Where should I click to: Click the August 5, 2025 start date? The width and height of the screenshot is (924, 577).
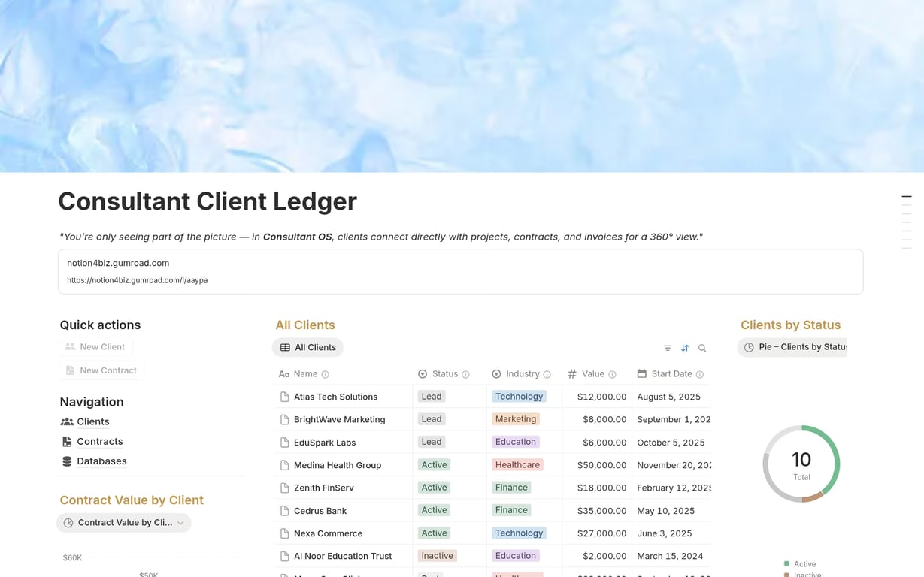(669, 397)
